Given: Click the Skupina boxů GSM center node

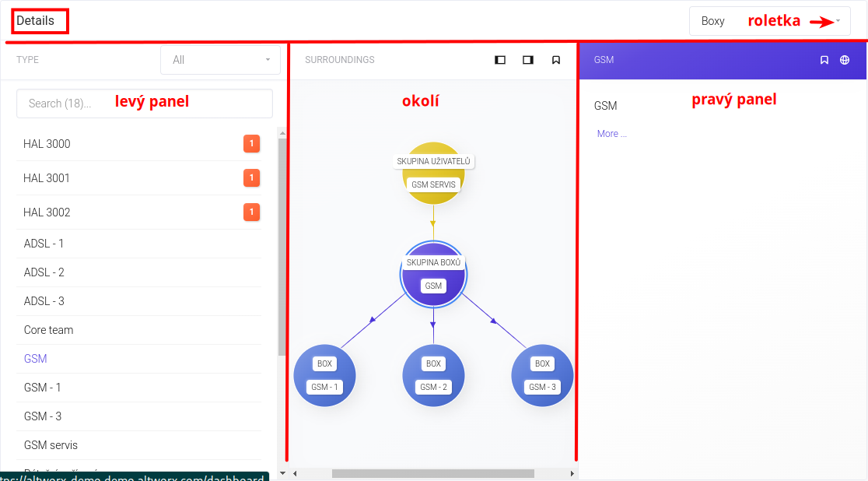Looking at the screenshot, I should (433, 274).
